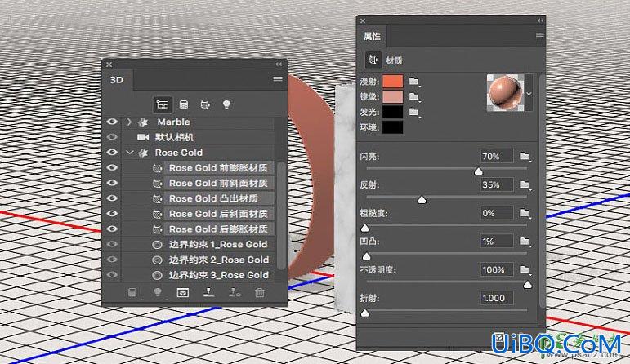This screenshot has width=630, height=364.
Task: Click icon beside Rose Gold 前膨胀材质
Action: (158, 168)
